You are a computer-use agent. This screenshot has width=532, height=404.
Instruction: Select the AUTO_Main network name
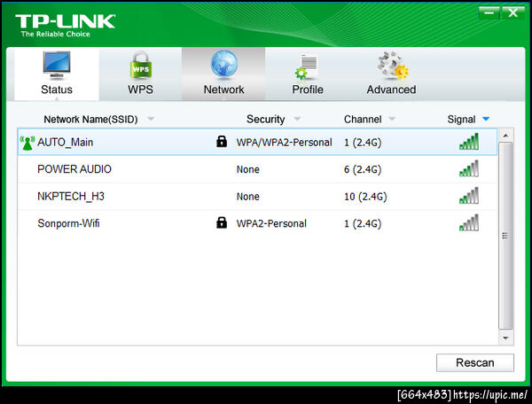coord(65,143)
